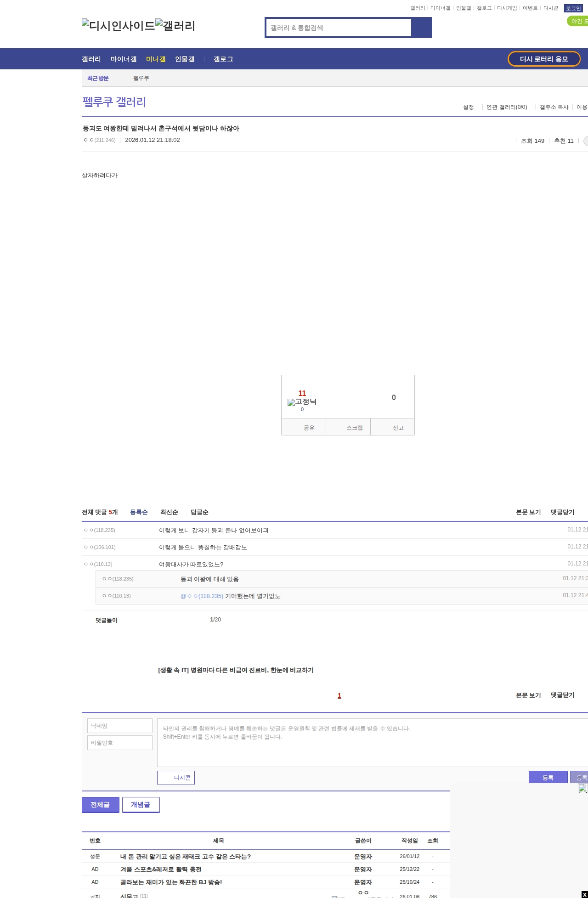Collapse comments with first 댓글닫기
588x898 pixels.
(x=562, y=512)
